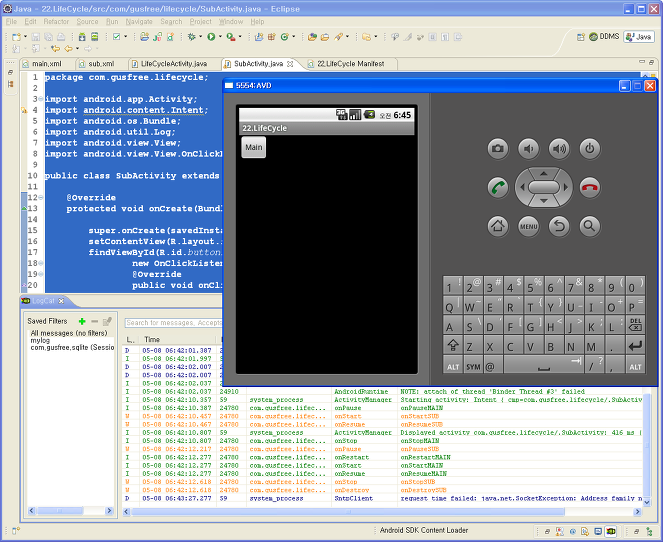Screen dimensions: 663x542
Task: Open dropdown arrow next to Debug icon
Action: point(200,37)
